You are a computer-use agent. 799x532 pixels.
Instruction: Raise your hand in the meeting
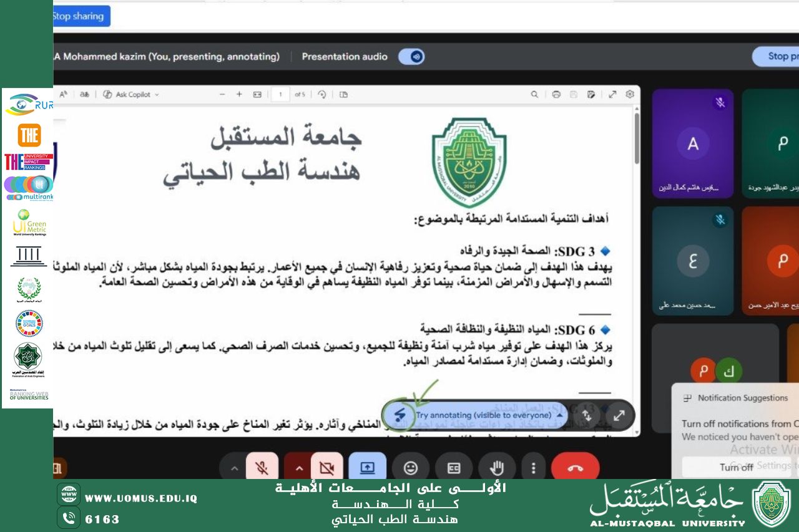tap(497, 467)
